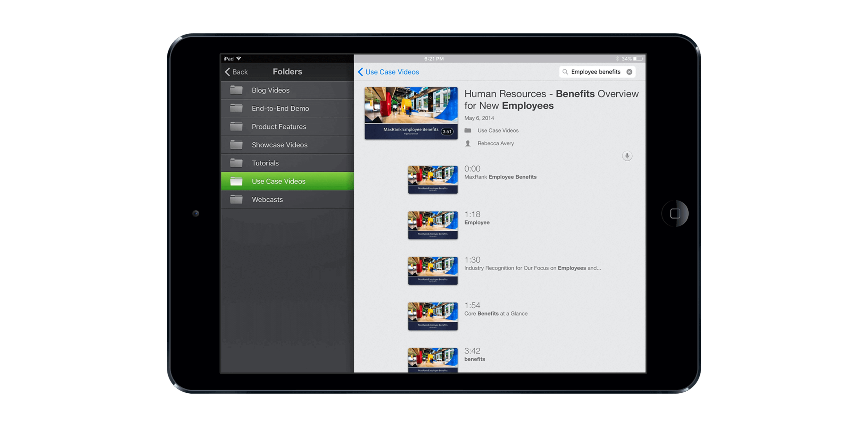868x427 pixels.
Task: Open the 1:30 Industry Recognition result
Action: coord(532,268)
